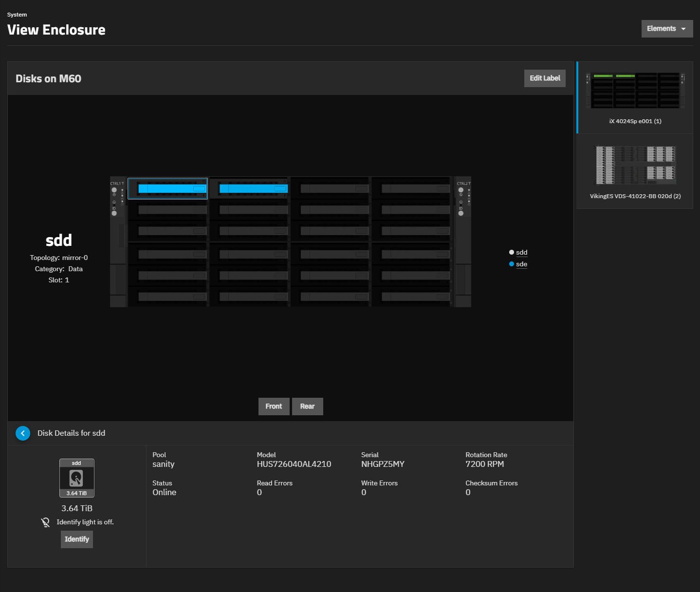Click the white sdd legend color dot

(x=512, y=253)
